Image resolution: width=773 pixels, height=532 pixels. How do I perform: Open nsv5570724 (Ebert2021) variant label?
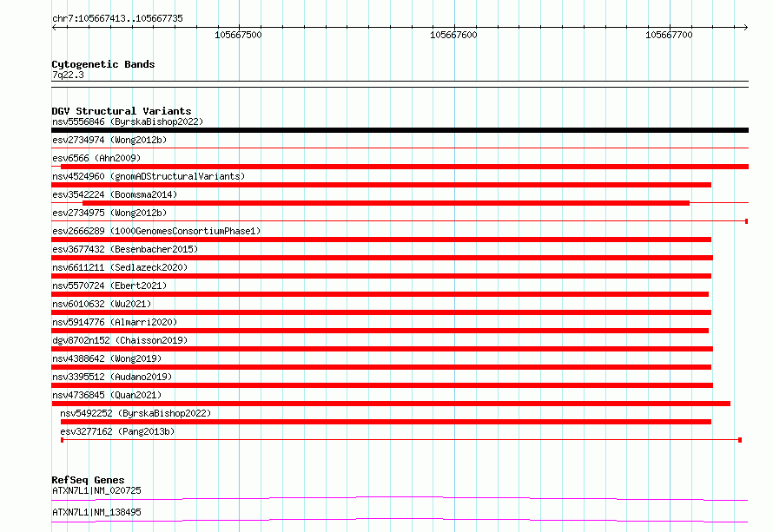109,286
